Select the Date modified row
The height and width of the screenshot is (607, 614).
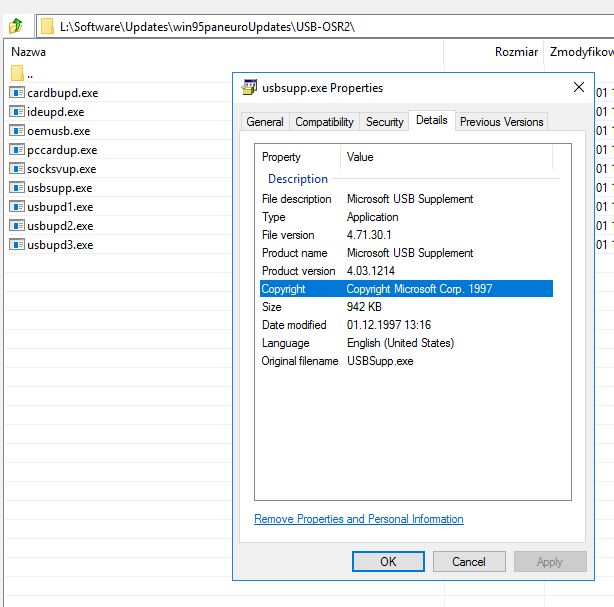(x=406, y=325)
